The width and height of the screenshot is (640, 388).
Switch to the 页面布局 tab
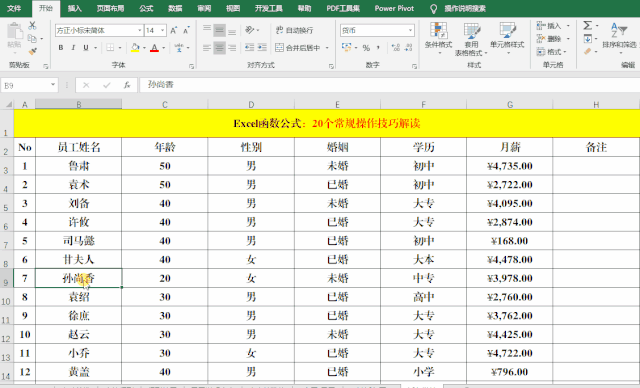[110, 8]
